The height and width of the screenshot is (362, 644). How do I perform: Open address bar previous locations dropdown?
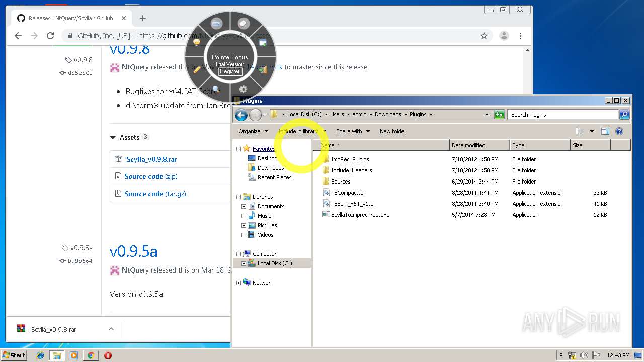487,115
